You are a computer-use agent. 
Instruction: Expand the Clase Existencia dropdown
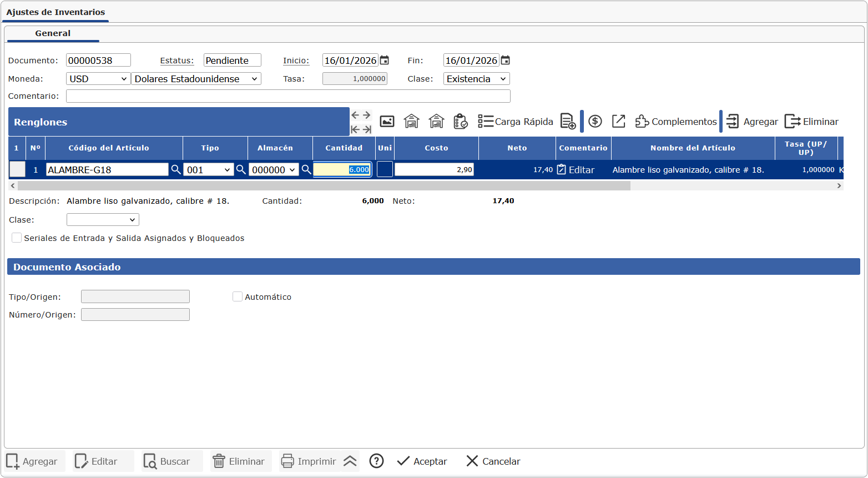point(476,79)
